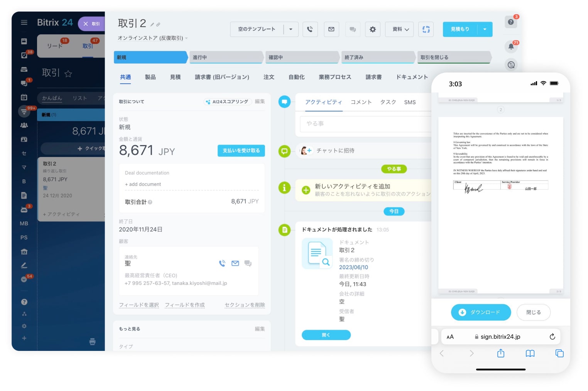Switch to the 見積 tab
The height and width of the screenshot is (391, 588).
click(x=176, y=77)
